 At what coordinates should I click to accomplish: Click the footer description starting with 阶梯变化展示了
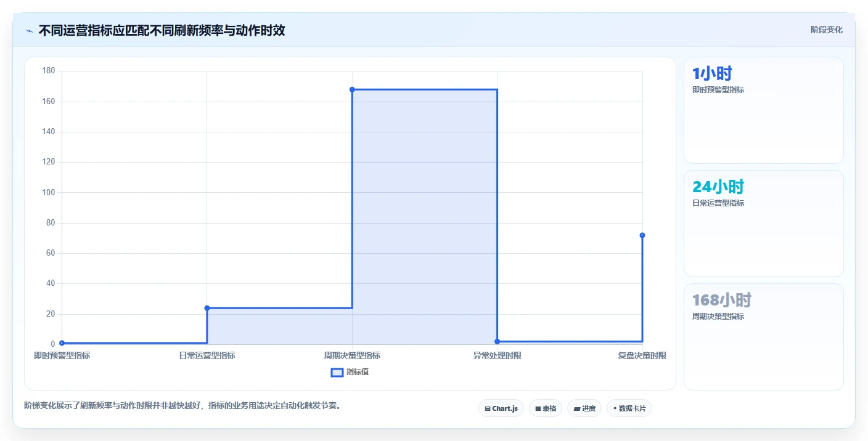click(x=182, y=405)
